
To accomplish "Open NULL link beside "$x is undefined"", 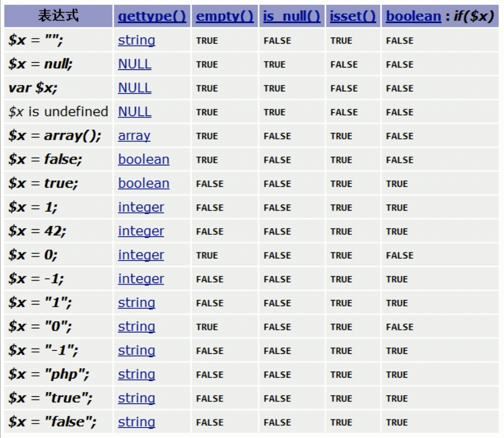I will 134,112.
